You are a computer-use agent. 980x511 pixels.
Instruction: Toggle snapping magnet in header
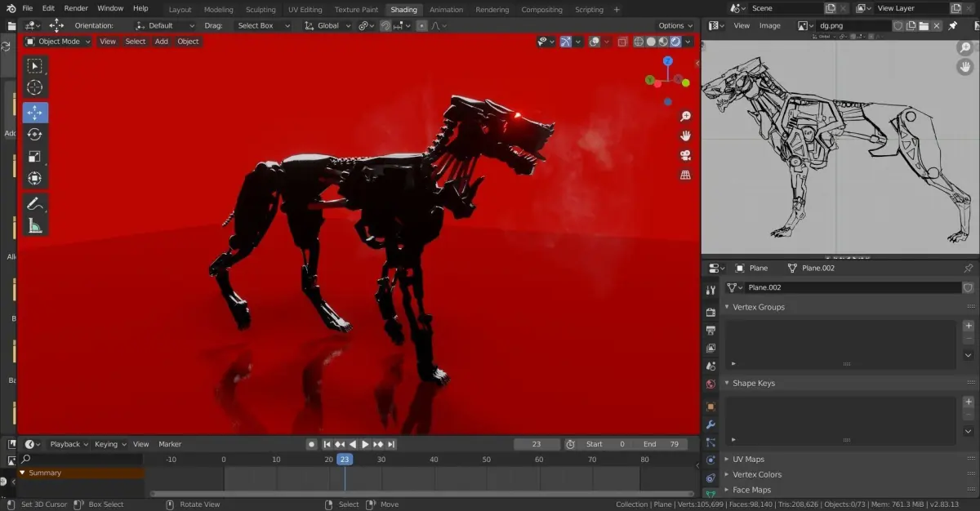(x=385, y=25)
